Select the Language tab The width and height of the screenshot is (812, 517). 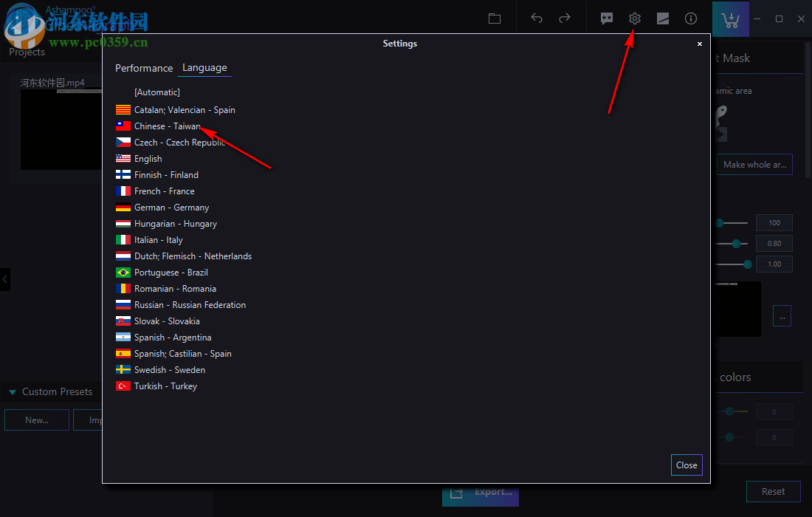[204, 68]
